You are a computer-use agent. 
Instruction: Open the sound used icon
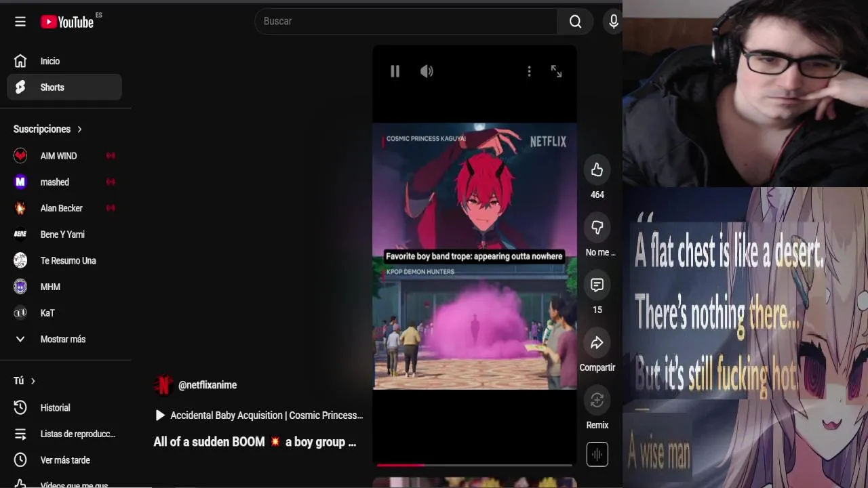click(x=597, y=454)
